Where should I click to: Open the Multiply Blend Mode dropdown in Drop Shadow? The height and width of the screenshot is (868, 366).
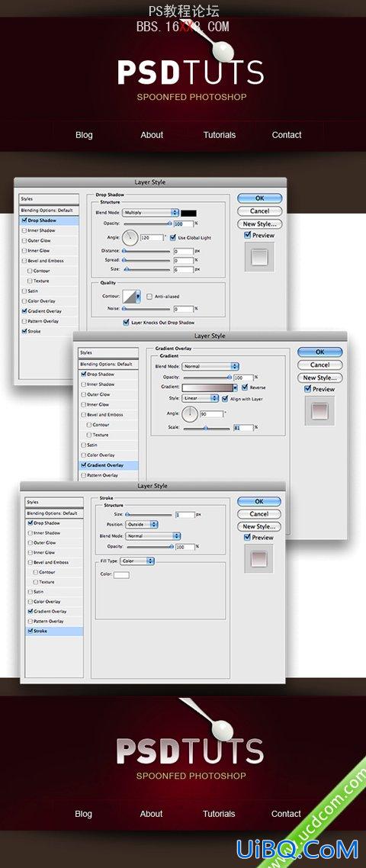point(151,213)
